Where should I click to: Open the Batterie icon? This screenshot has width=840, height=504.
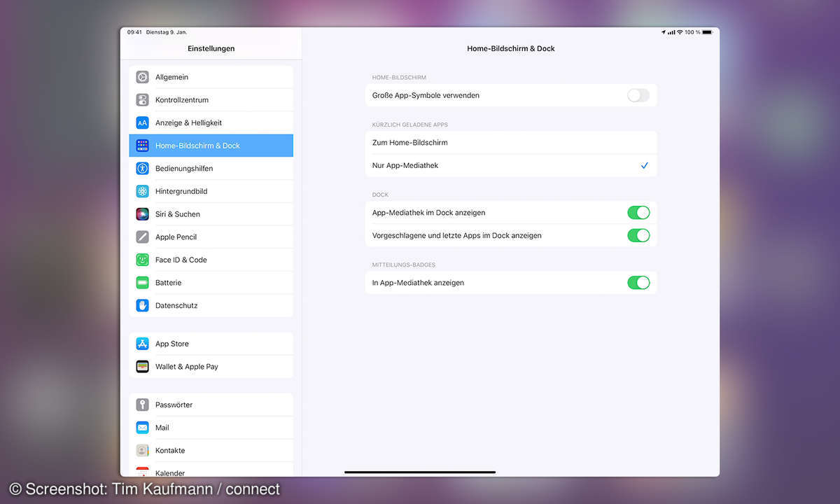point(142,283)
